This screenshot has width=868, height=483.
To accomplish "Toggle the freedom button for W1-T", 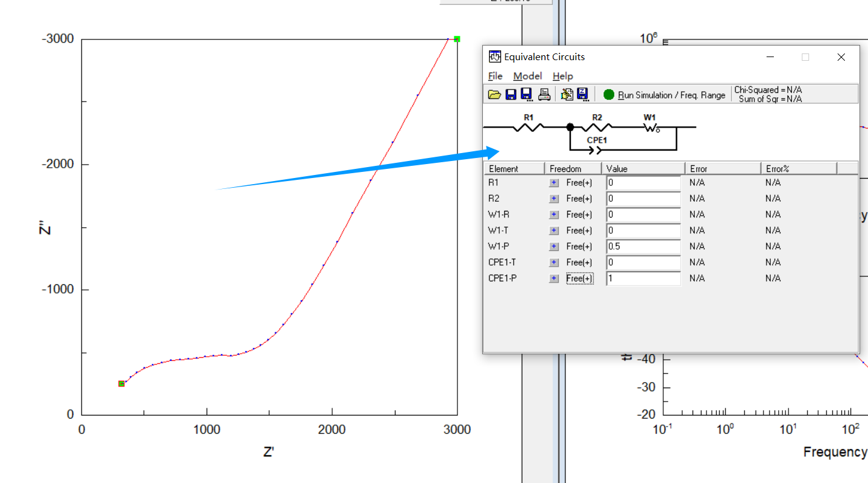I will coord(554,230).
